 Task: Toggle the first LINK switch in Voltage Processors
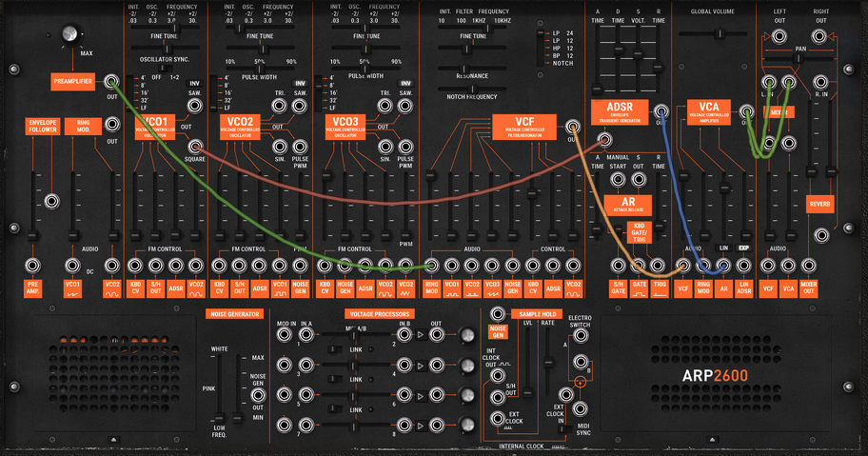334,349
